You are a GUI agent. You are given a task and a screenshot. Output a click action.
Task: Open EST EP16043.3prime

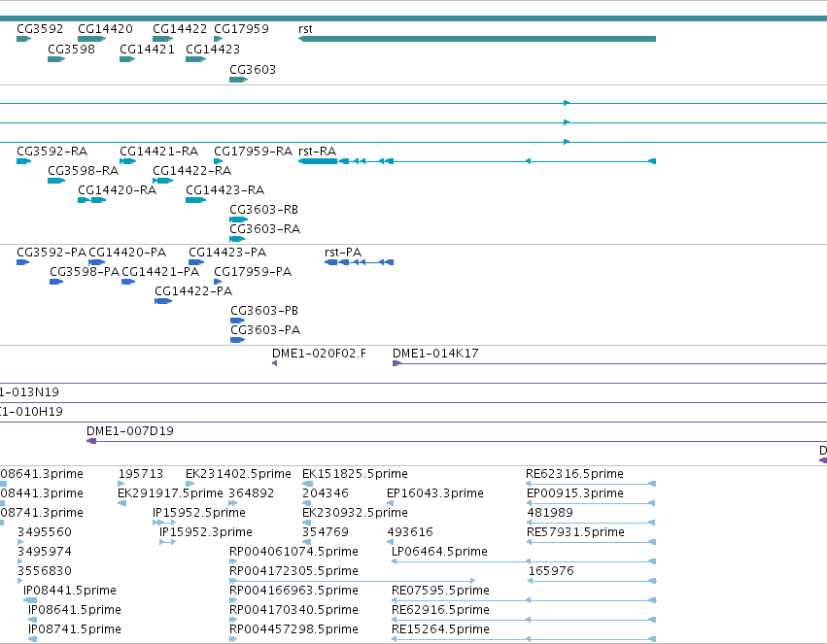point(435,493)
